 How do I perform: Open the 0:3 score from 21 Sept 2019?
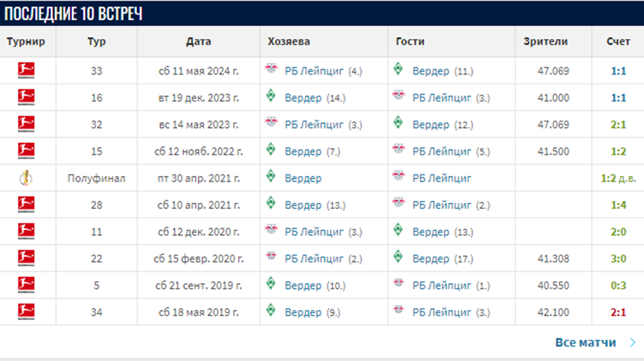(x=618, y=285)
